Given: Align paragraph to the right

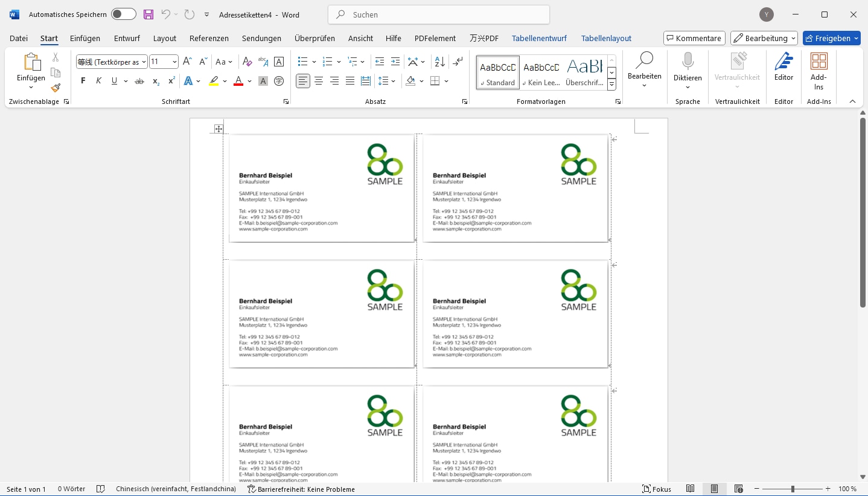Looking at the screenshot, I should point(334,81).
